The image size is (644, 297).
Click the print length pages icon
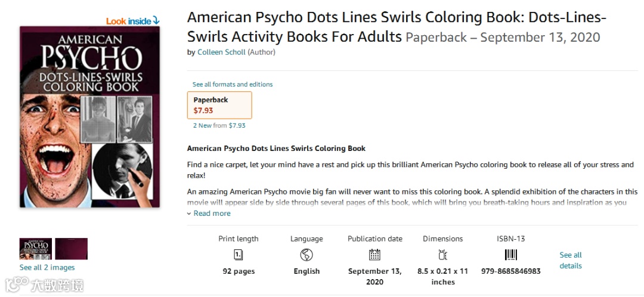(239, 255)
